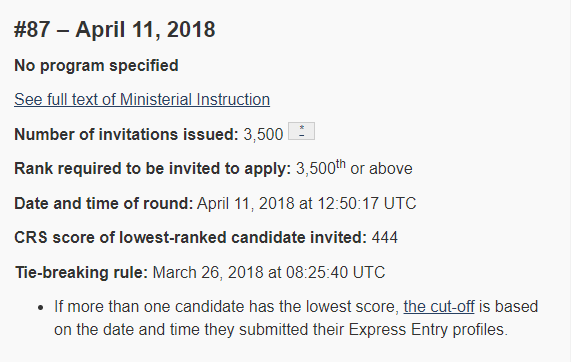Click the CRS score value 444
The height and width of the screenshot is (362, 571).
385,237
